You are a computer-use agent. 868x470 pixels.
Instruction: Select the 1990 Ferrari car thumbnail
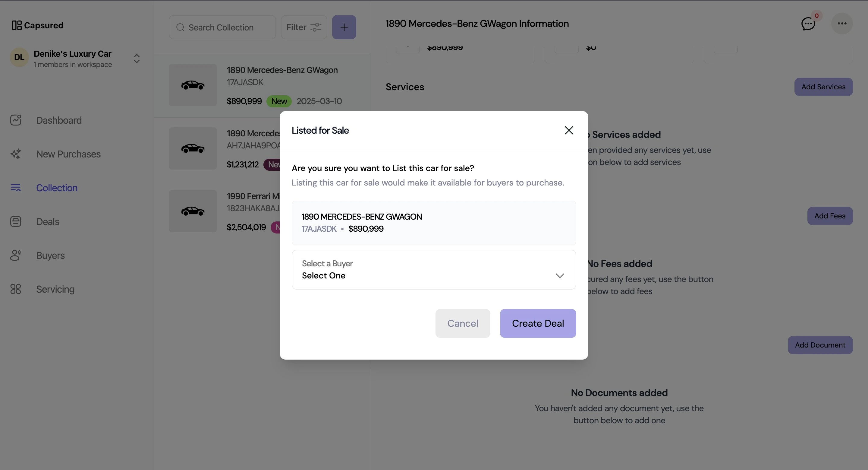pos(193,211)
